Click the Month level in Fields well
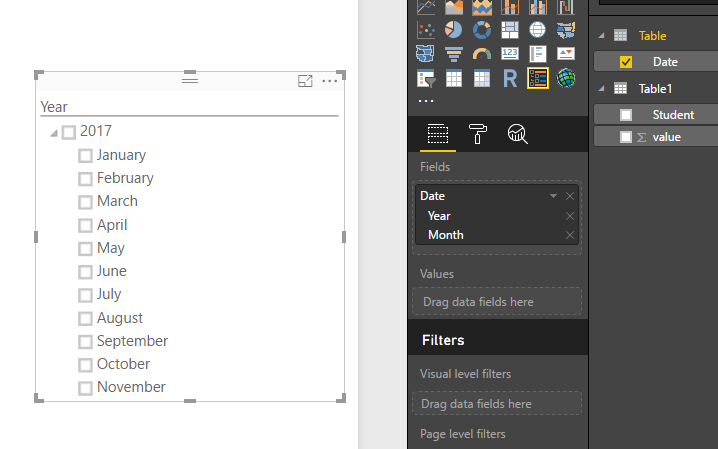The height and width of the screenshot is (449, 718). [x=446, y=235]
